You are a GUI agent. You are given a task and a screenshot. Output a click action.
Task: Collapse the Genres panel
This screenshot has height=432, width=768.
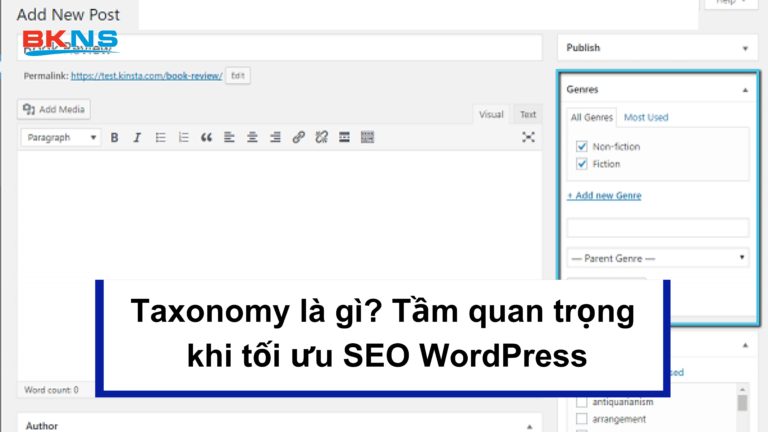coord(745,90)
